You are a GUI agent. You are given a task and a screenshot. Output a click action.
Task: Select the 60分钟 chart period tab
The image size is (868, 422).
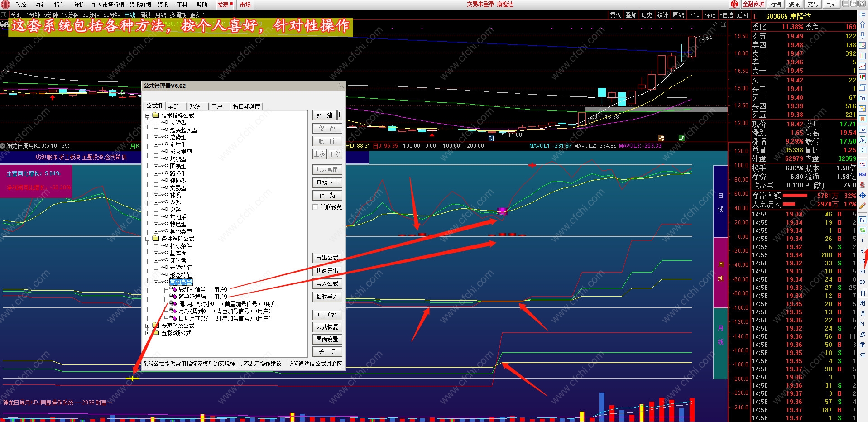click(112, 15)
